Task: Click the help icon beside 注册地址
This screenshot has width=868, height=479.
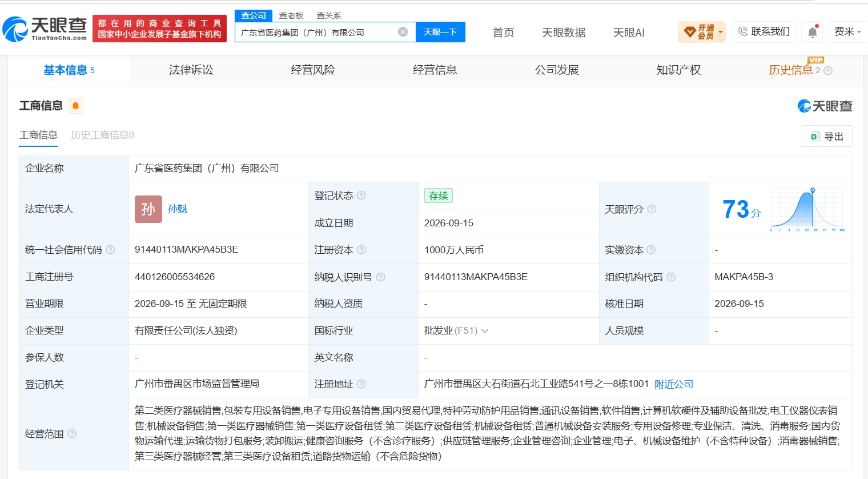Action: click(361, 384)
